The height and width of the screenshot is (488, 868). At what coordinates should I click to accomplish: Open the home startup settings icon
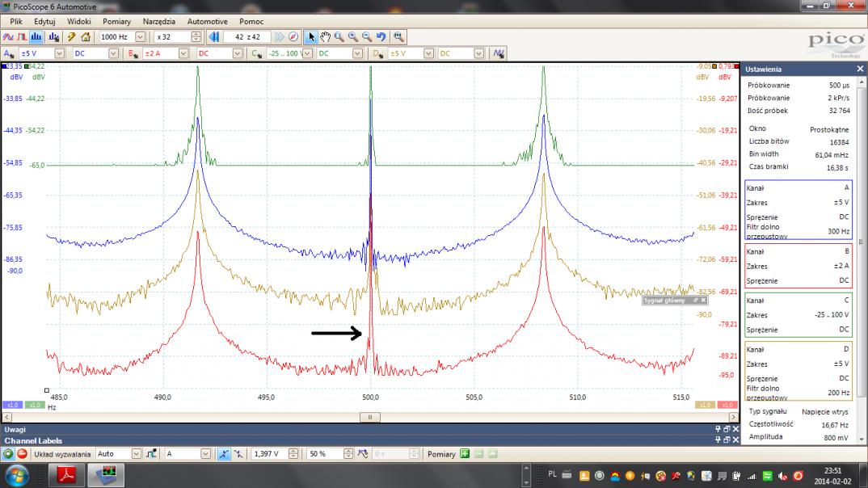tap(86, 37)
